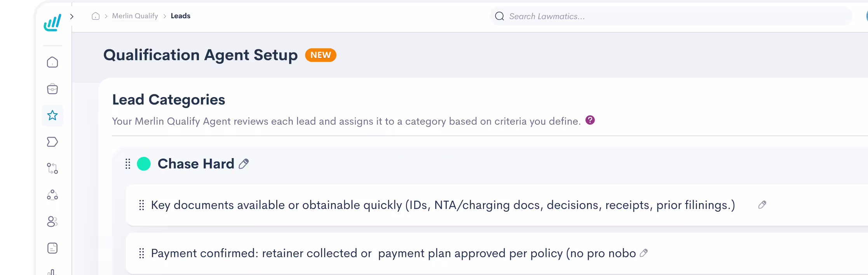The width and height of the screenshot is (868, 275).
Task: Open the Home icon in sidebar
Action: (x=52, y=62)
